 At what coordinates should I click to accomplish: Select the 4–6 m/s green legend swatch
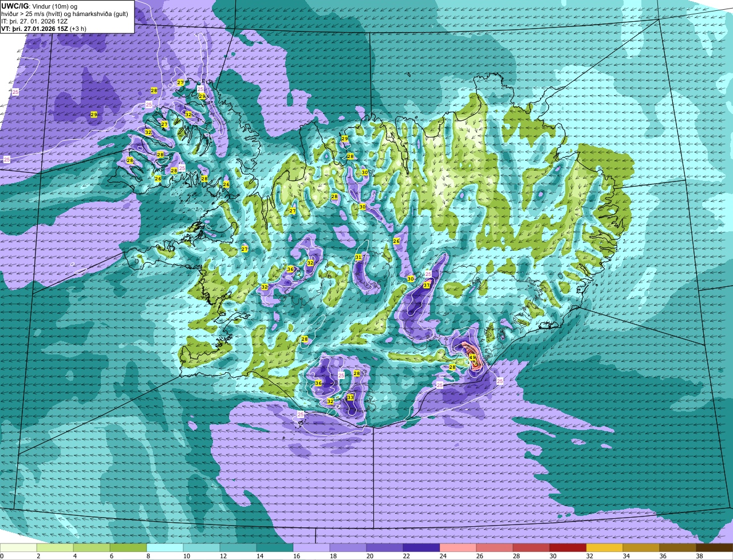click(92, 548)
